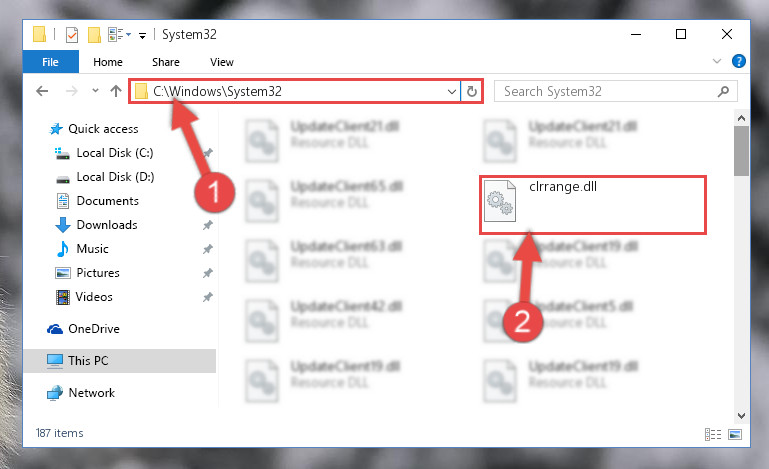The height and width of the screenshot is (469, 769).
Task: Click the search magnifier icon
Action: point(723,92)
